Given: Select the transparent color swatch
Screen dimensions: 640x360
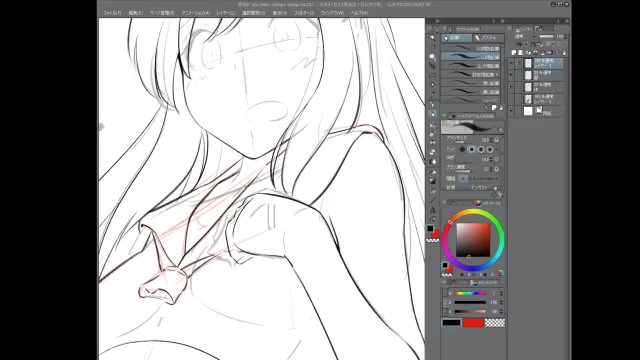Looking at the screenshot, I should [495, 323].
